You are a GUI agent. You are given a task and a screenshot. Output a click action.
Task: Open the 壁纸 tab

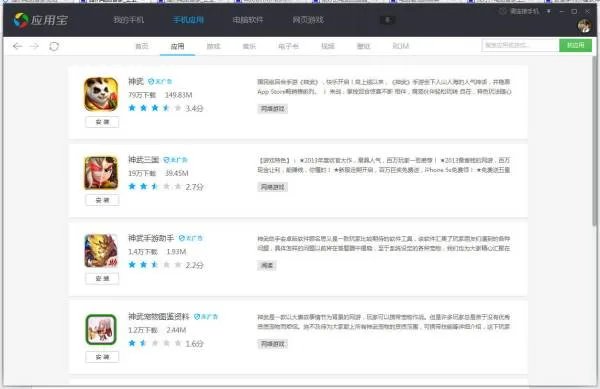[363, 46]
